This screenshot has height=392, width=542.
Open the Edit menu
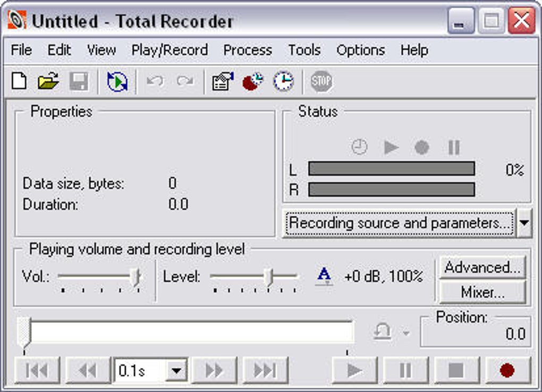point(60,50)
